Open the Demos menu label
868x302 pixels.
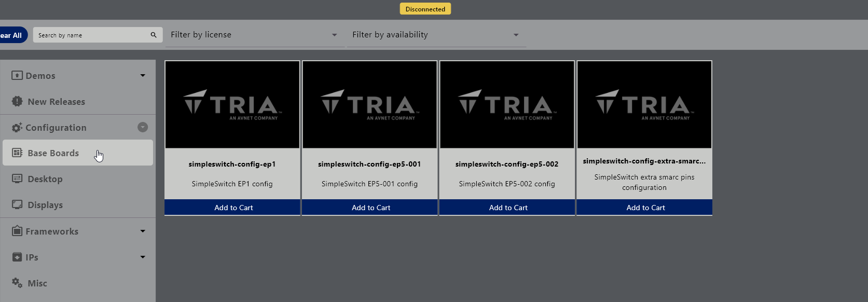[x=40, y=76]
